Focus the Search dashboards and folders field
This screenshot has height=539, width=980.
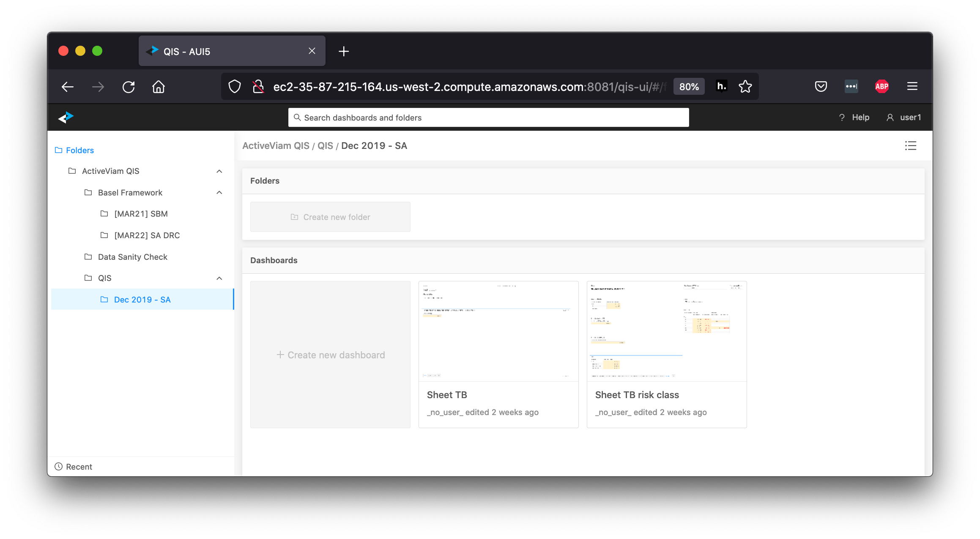click(488, 117)
